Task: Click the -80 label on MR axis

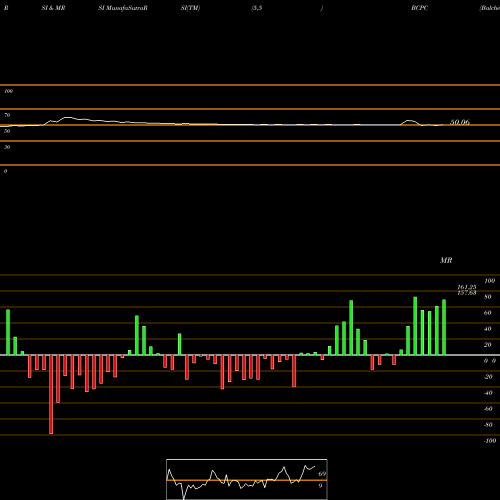Action: click(x=488, y=425)
